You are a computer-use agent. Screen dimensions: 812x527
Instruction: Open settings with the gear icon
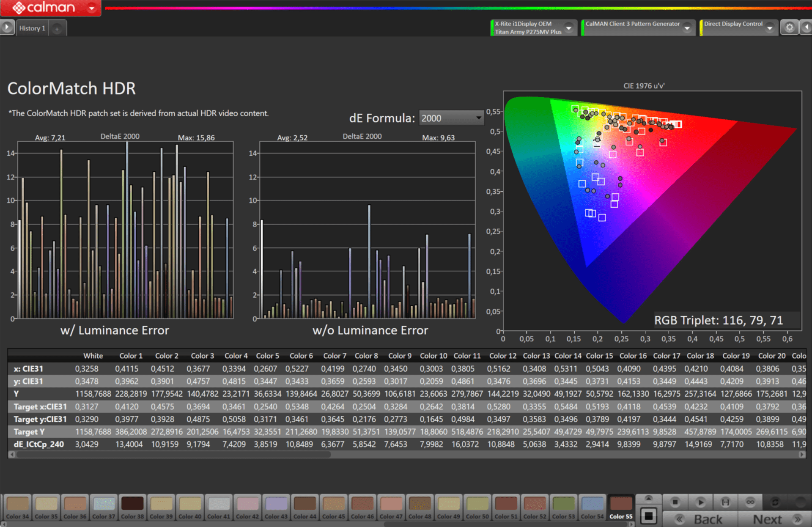click(x=789, y=27)
